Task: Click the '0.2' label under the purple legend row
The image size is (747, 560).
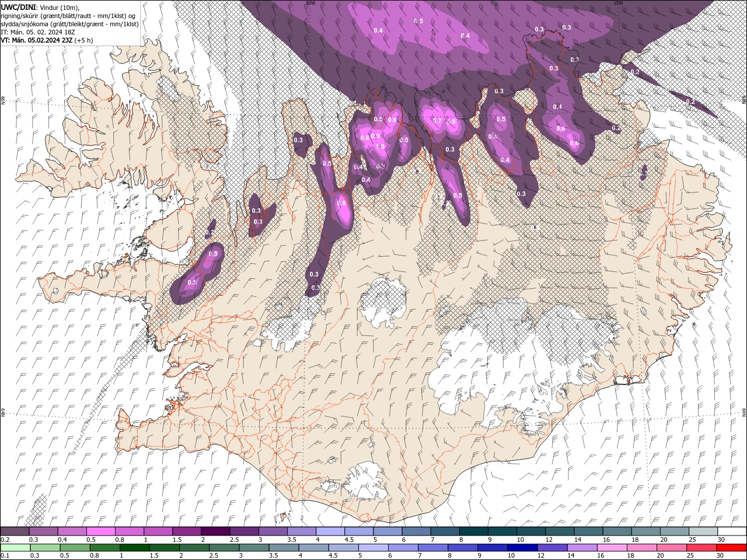Action: pyautogui.click(x=5, y=540)
